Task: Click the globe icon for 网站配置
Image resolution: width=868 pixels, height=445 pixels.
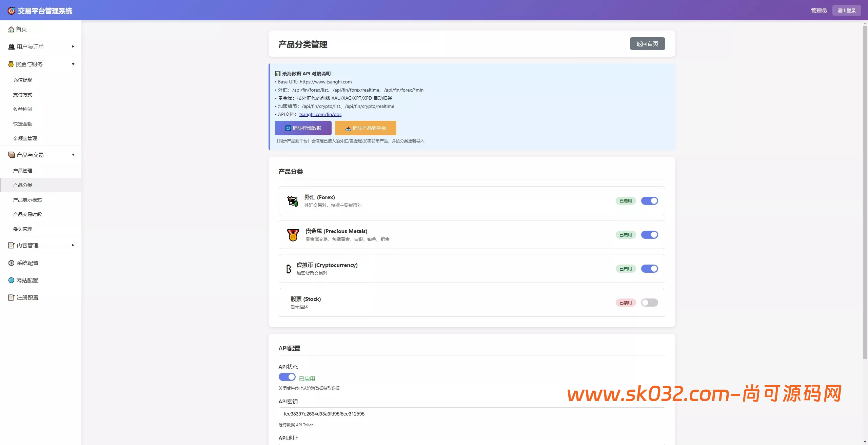Action: (x=11, y=280)
